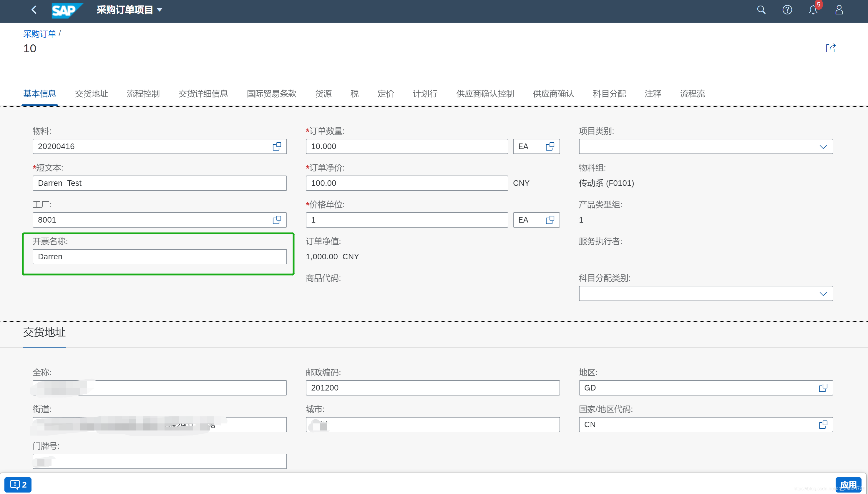Switch to the 流程流 tab
The image size is (868, 494).
(693, 94)
